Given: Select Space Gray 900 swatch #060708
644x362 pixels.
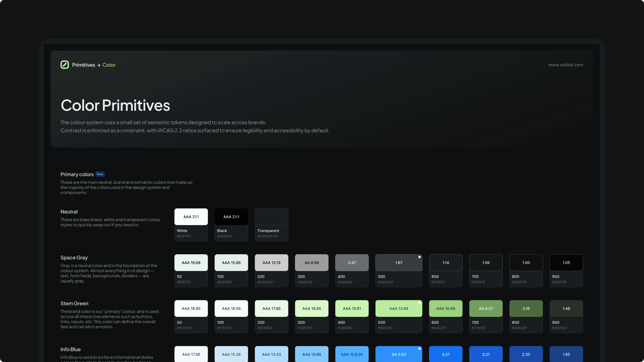Looking at the screenshot, I should (x=566, y=262).
